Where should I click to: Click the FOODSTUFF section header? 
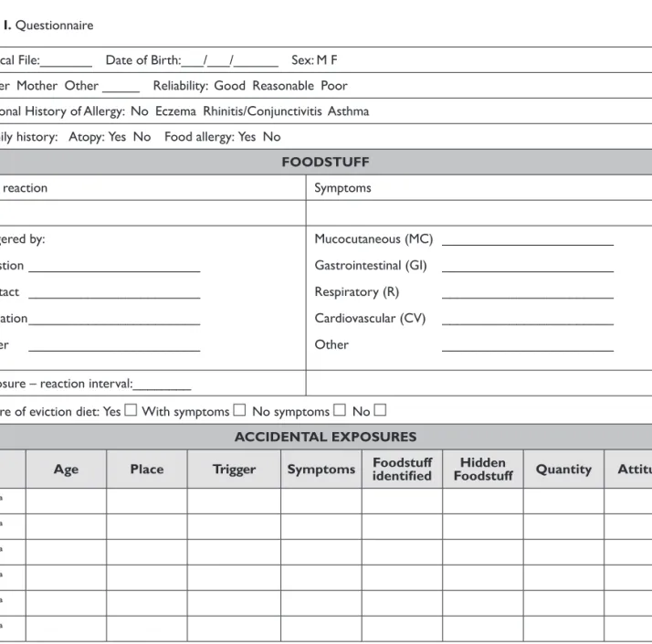[x=326, y=162]
